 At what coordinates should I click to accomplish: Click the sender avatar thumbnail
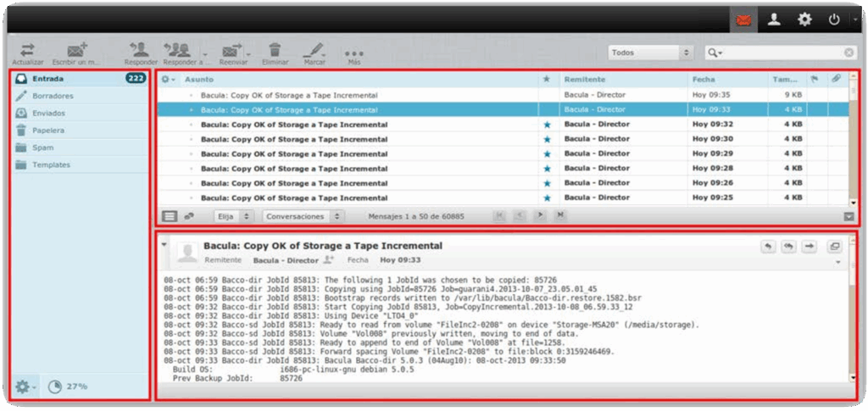click(x=187, y=253)
